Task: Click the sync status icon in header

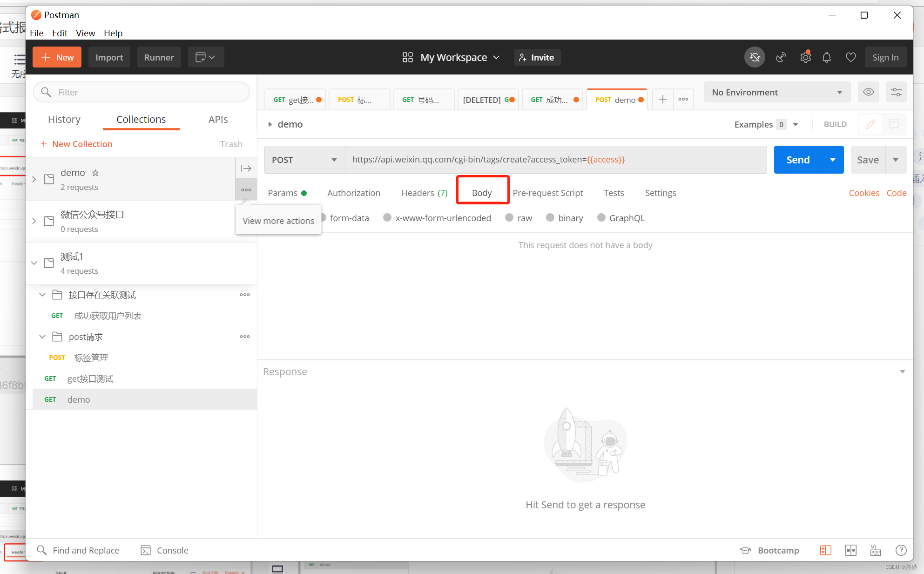Action: (x=755, y=57)
